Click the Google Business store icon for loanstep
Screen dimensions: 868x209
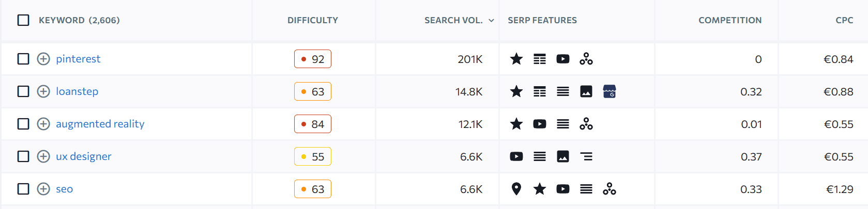click(x=610, y=91)
